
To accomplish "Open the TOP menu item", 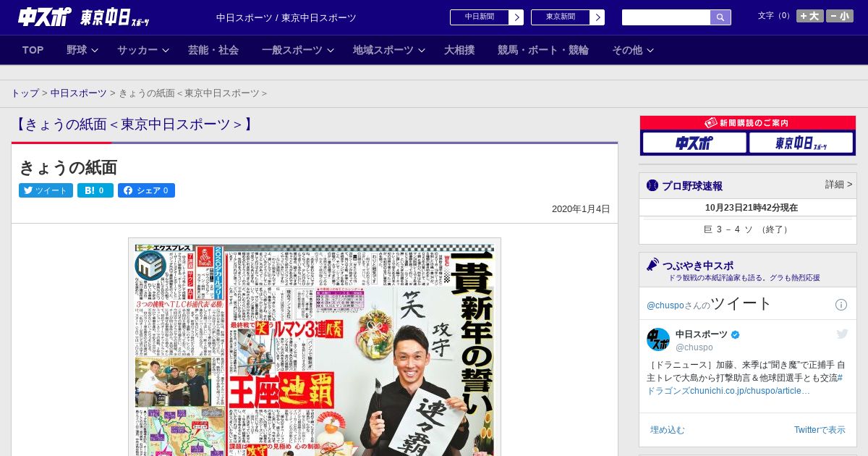I will pos(33,50).
